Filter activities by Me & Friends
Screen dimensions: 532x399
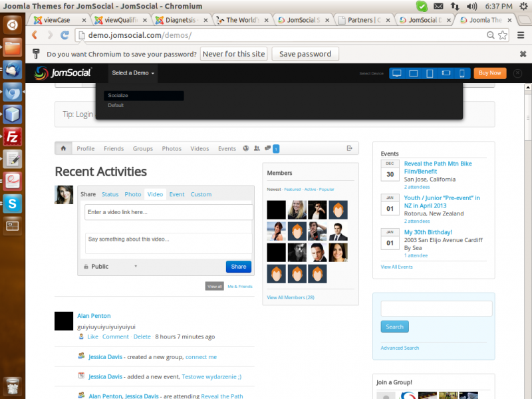[x=240, y=287]
